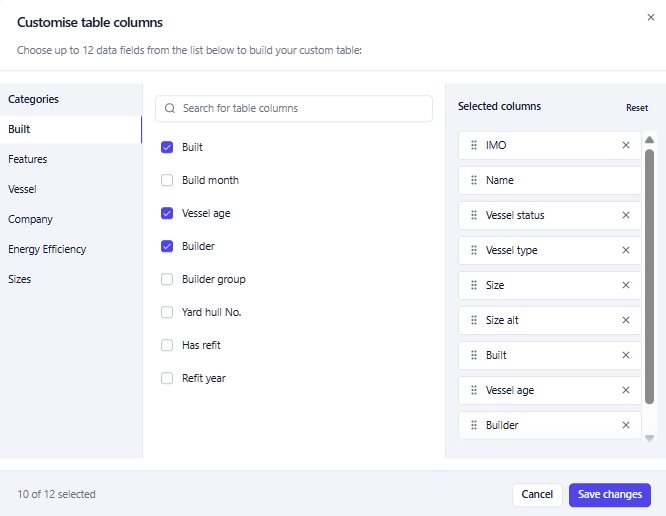Click the selected columns scrollbar thumb

tap(649, 276)
